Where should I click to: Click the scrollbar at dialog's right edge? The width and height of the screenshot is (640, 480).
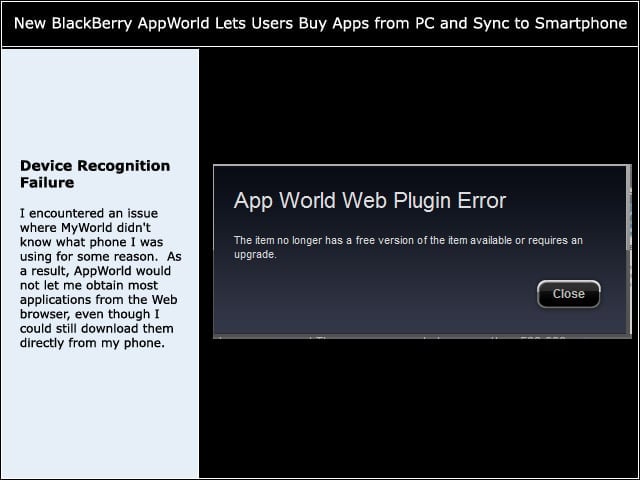(629, 208)
